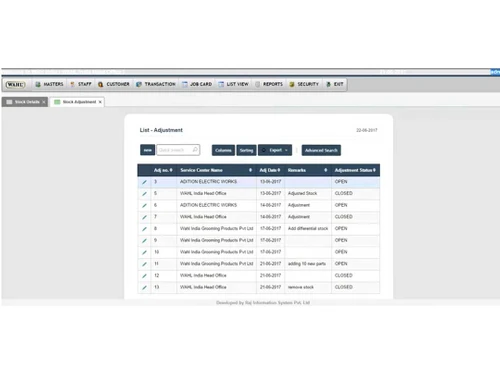
Task: Click the TRANSACTION menu icon
Action: (x=139, y=84)
